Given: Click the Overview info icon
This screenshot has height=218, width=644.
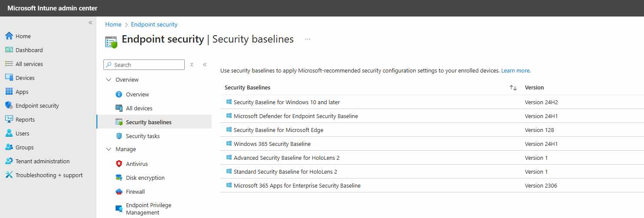Looking at the screenshot, I should point(119,94).
